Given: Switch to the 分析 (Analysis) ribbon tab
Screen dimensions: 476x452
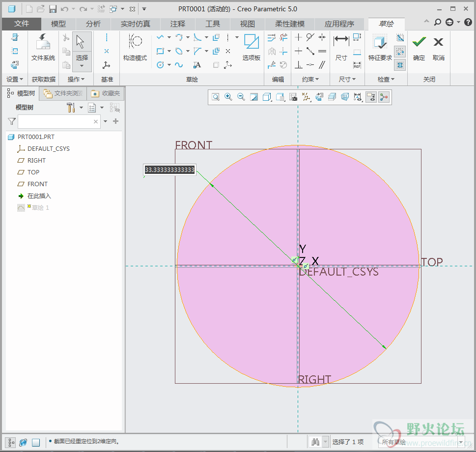Looking at the screenshot, I should coord(93,24).
